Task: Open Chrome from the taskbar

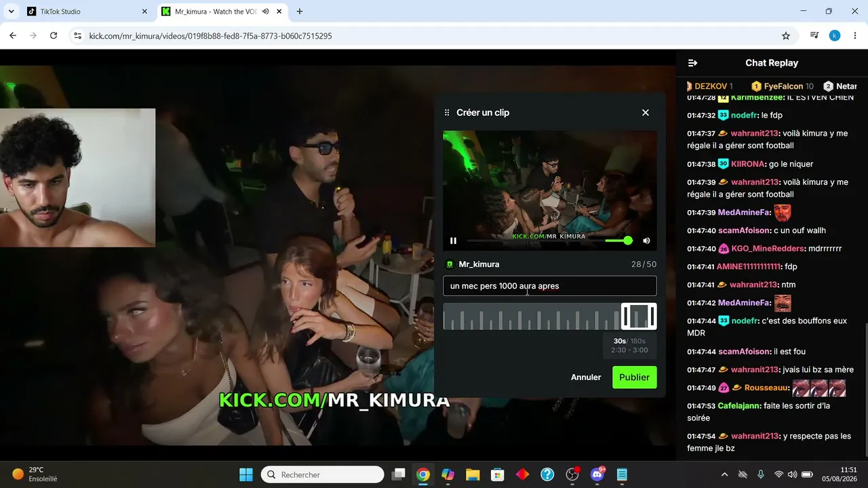Action: pos(423,474)
